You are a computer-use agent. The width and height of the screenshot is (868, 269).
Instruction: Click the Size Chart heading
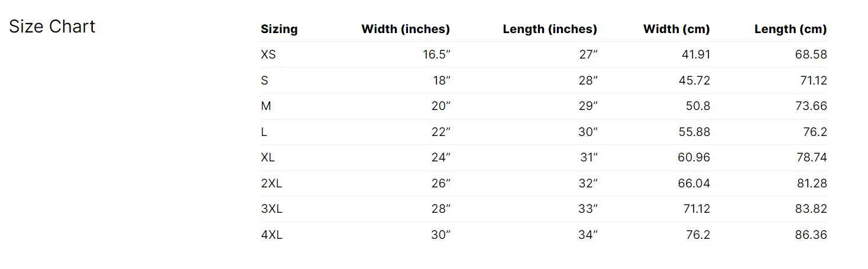(52, 27)
